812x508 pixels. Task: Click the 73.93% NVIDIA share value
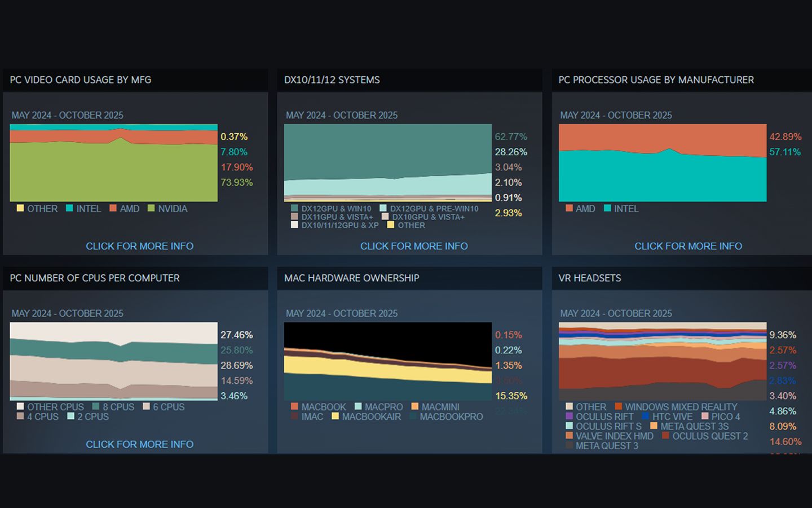236,182
